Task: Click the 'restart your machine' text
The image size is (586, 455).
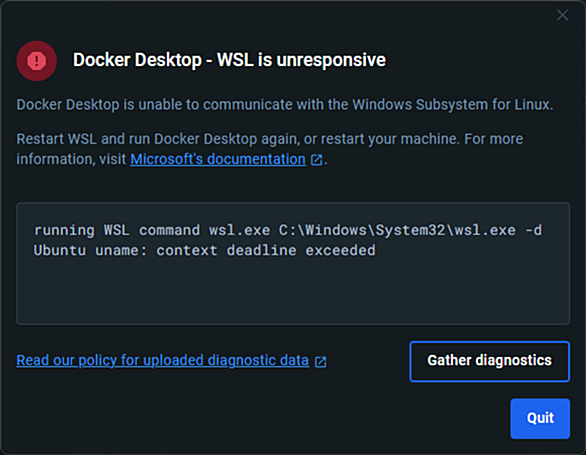Action: point(389,139)
